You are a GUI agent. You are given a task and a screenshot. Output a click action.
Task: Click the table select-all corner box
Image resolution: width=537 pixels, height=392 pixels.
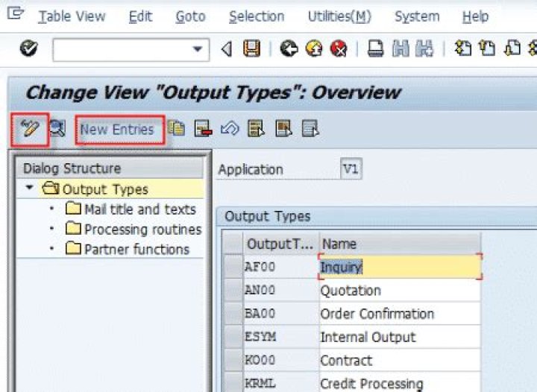(x=233, y=244)
